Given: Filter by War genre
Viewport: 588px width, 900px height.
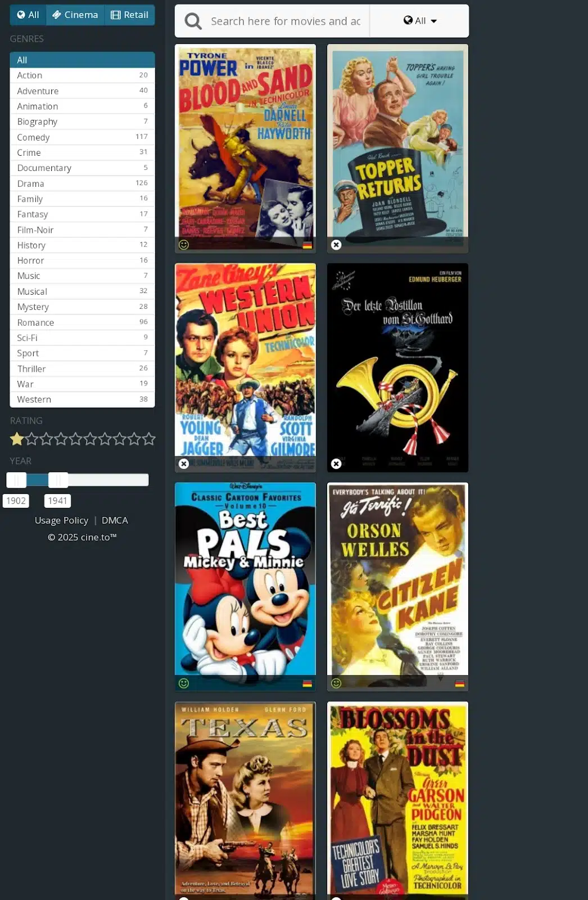Looking at the screenshot, I should (x=82, y=384).
